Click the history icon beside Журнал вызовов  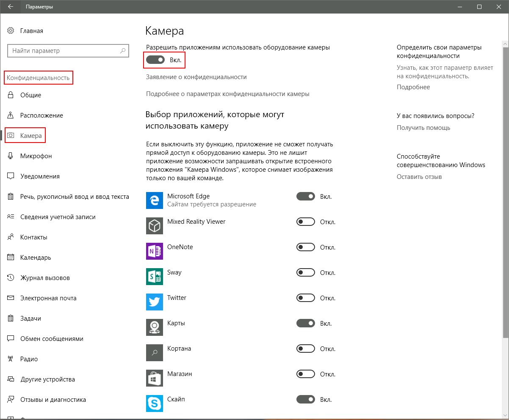click(11, 278)
